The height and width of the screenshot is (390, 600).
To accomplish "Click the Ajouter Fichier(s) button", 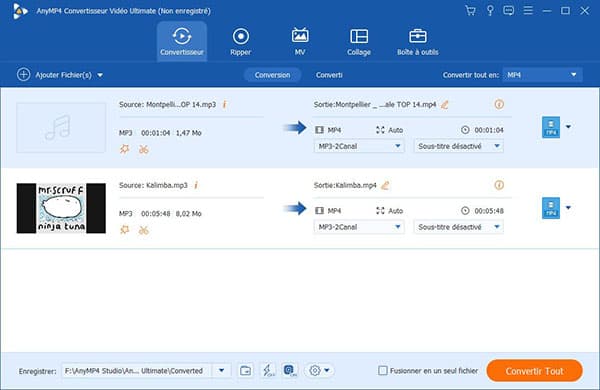I will 54,75.
